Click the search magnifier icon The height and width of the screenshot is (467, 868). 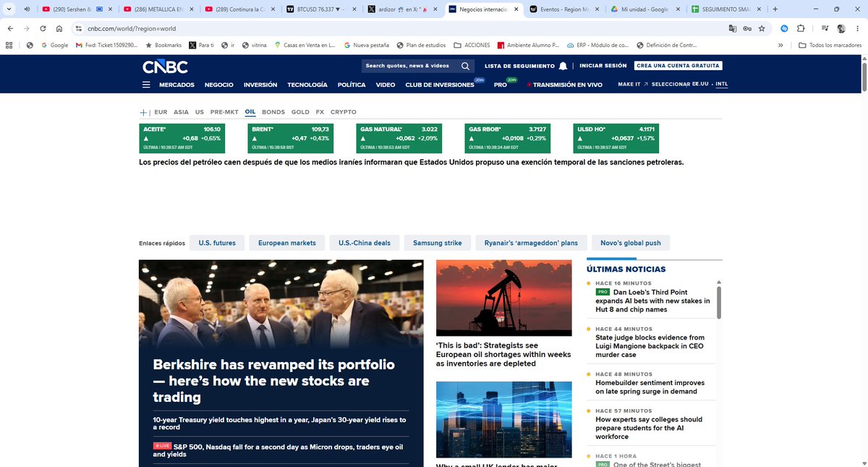click(465, 66)
